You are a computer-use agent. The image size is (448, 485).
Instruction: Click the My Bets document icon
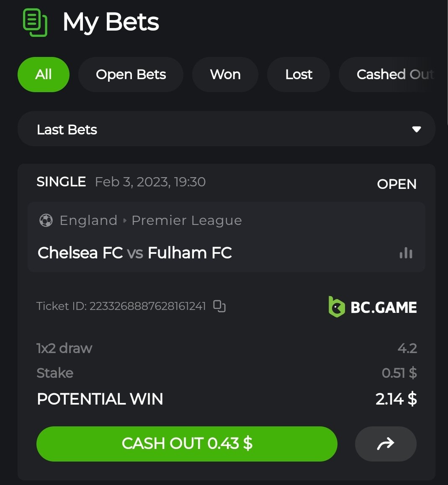tap(35, 22)
